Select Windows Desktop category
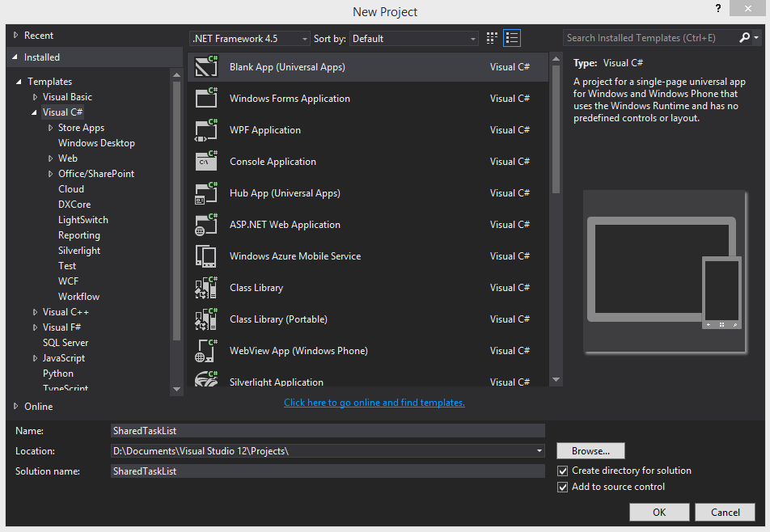Image resolution: width=770 pixels, height=532 pixels. coord(96,143)
